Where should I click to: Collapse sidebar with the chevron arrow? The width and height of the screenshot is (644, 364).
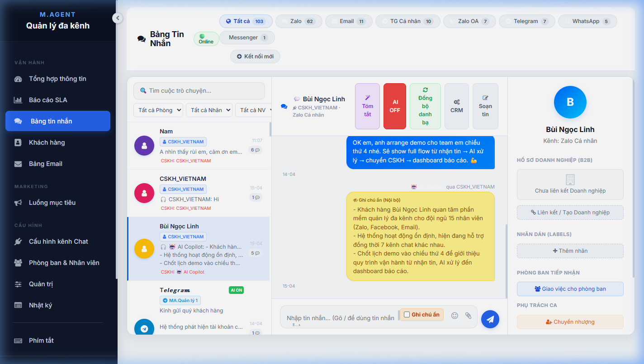click(118, 18)
